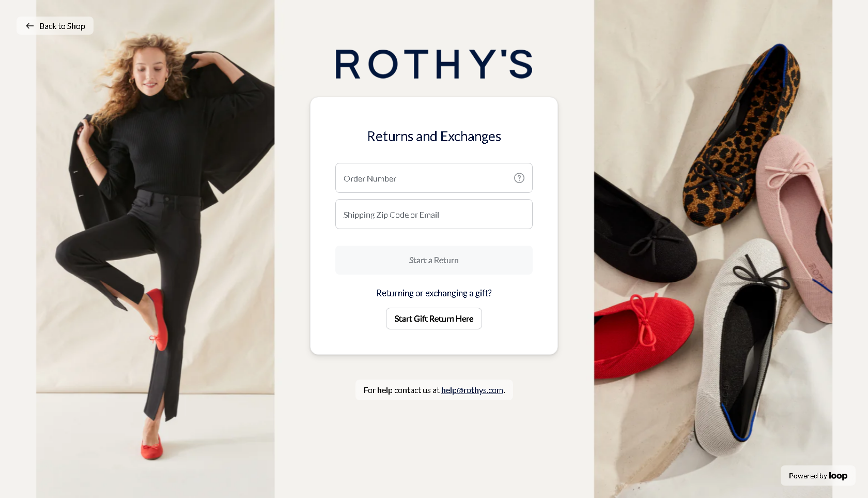Click the Returning or exchanging a gift text
The width and height of the screenshot is (868, 498).
[x=434, y=293]
